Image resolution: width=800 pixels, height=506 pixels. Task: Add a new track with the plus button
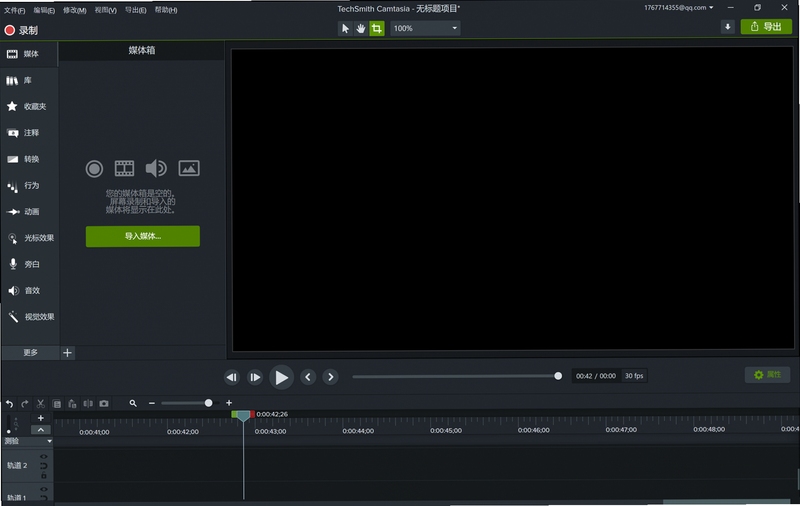coord(41,418)
